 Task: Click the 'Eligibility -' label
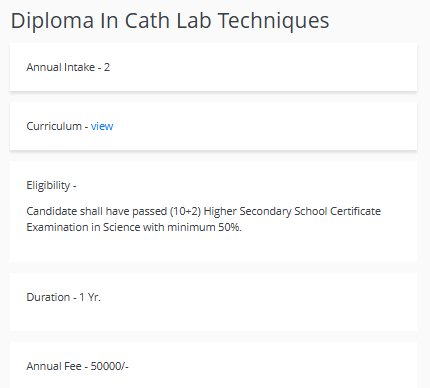[51, 186]
